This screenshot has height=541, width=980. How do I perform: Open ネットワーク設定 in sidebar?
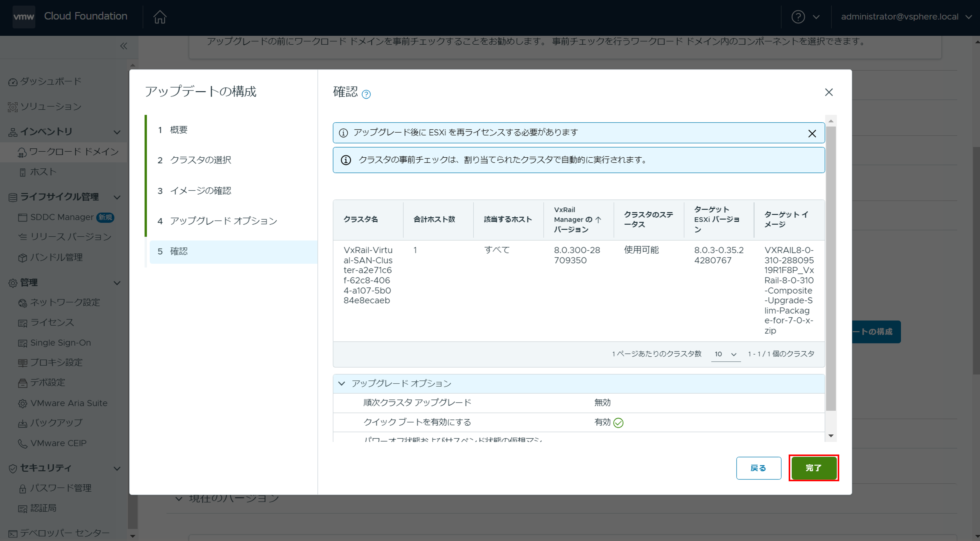[65, 302]
